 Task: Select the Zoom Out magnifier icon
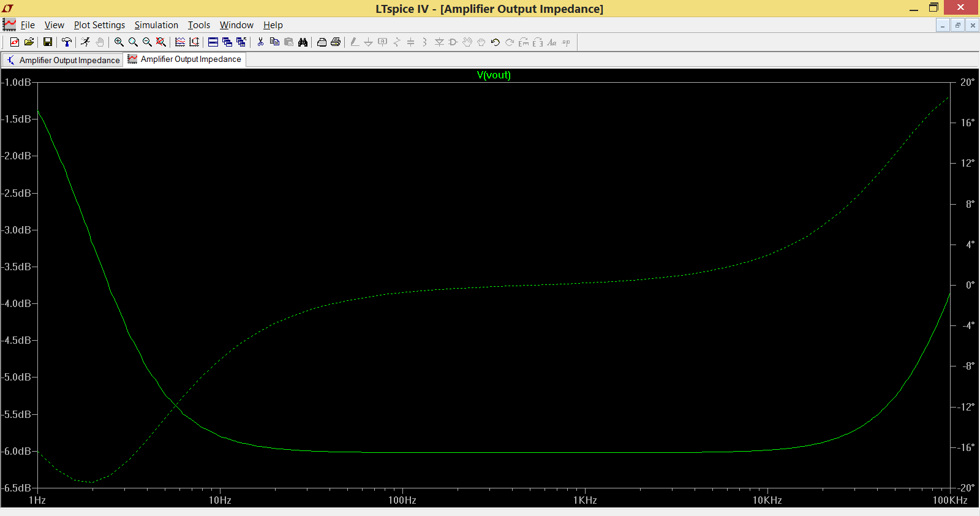coord(147,42)
